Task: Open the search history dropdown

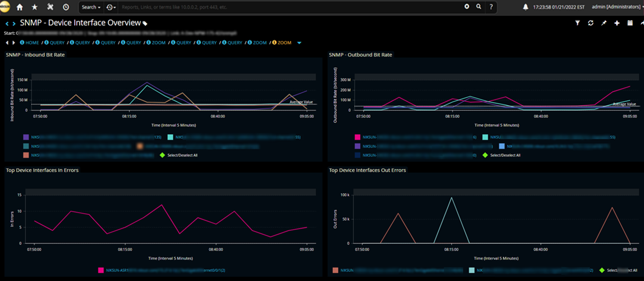Action: tap(111, 7)
